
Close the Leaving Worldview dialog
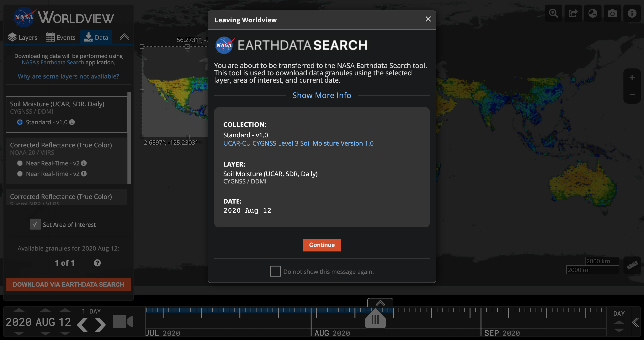[428, 19]
